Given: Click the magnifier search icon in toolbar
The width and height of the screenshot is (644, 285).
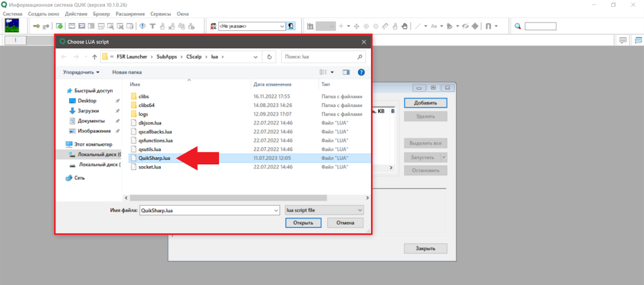Looking at the screenshot, I should click(x=518, y=26).
